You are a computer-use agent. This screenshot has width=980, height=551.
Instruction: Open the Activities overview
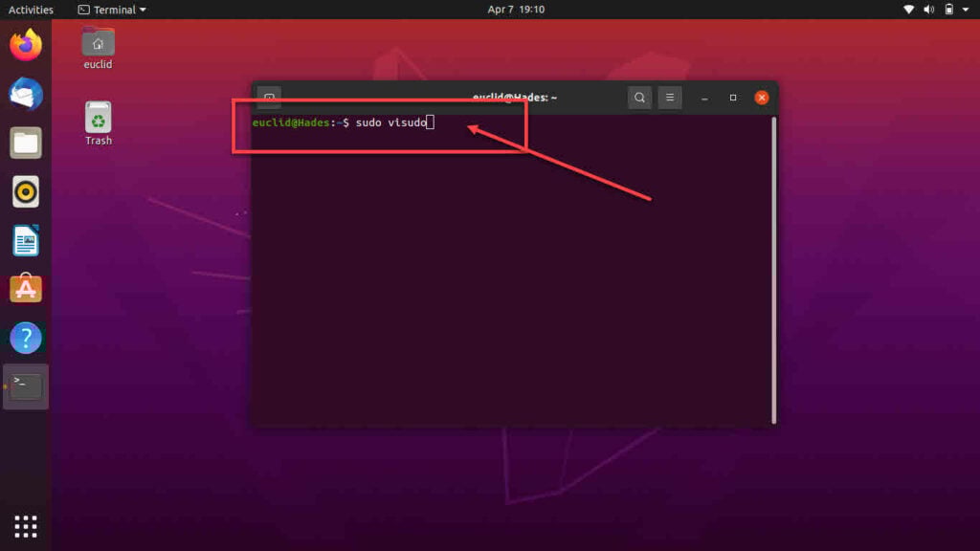tap(31, 10)
